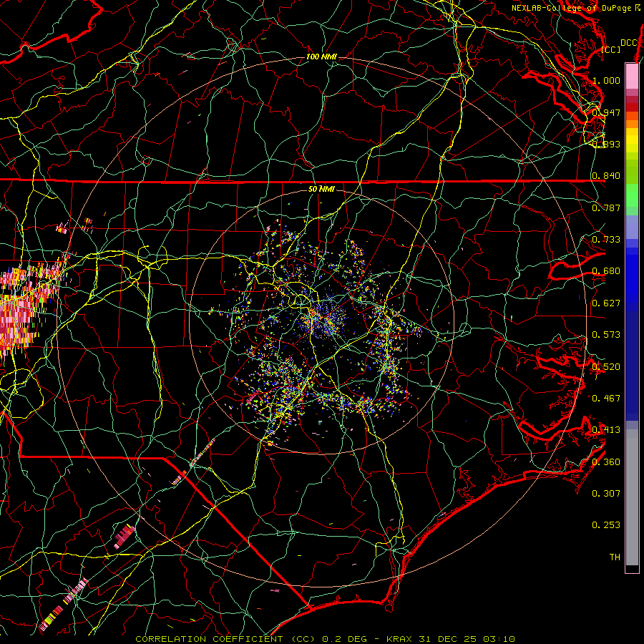Click the CORRELATION COEFFICIENT (CC) caption text
Image resolution: width=644 pixels, height=644 pixels.
tap(225, 639)
